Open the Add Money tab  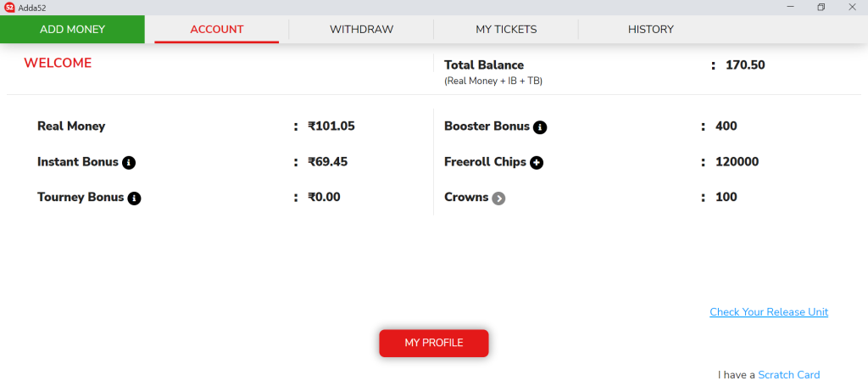tap(73, 30)
